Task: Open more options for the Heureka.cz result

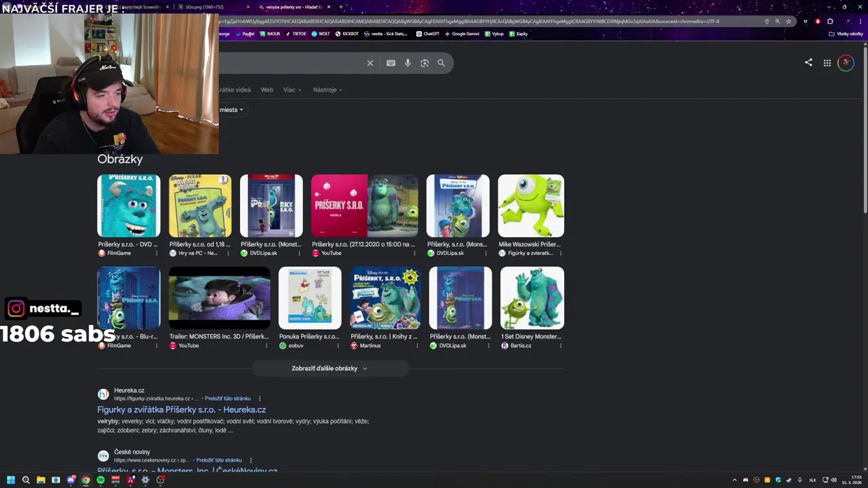Action: [260, 399]
